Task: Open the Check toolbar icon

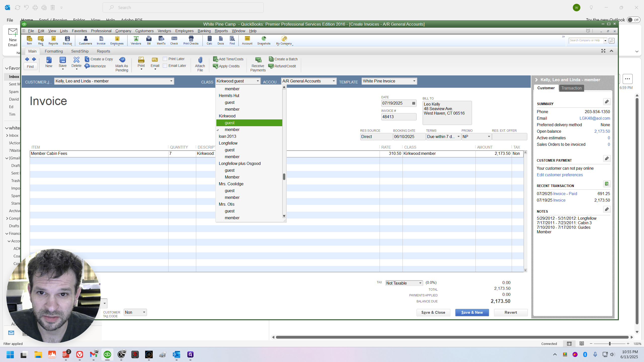Action: coord(174,40)
